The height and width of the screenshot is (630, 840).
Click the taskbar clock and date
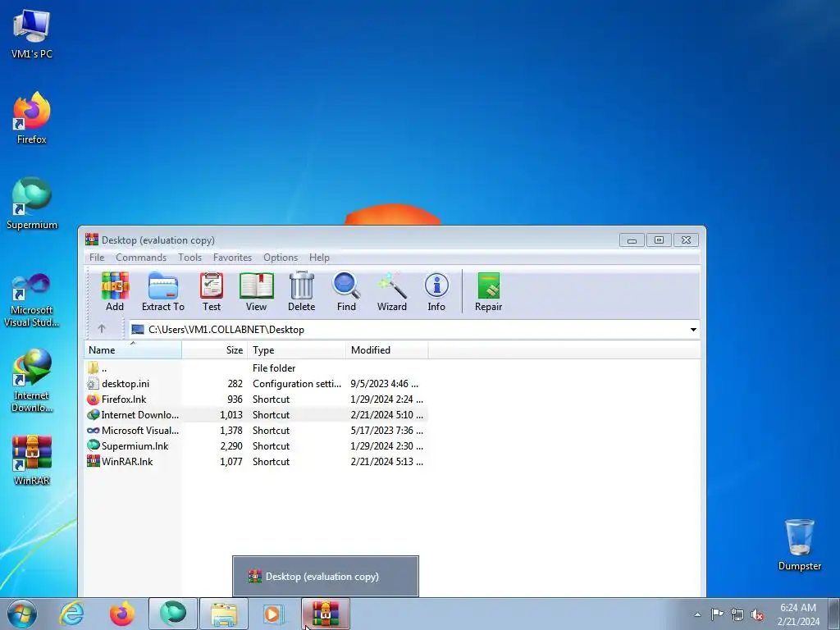[x=798, y=614]
